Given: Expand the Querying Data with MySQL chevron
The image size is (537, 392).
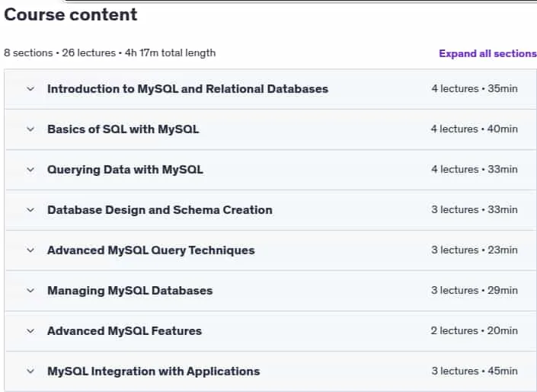Looking at the screenshot, I should pos(30,170).
